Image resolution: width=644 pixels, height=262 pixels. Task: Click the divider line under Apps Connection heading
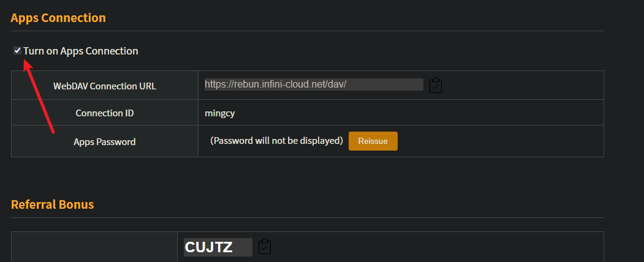(x=306, y=31)
